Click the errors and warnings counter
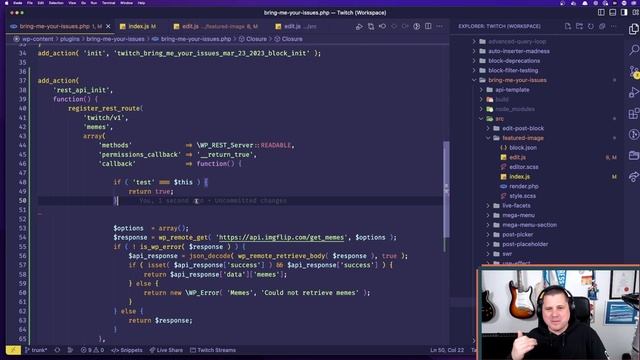This screenshot has width=640, height=360. click(92, 350)
